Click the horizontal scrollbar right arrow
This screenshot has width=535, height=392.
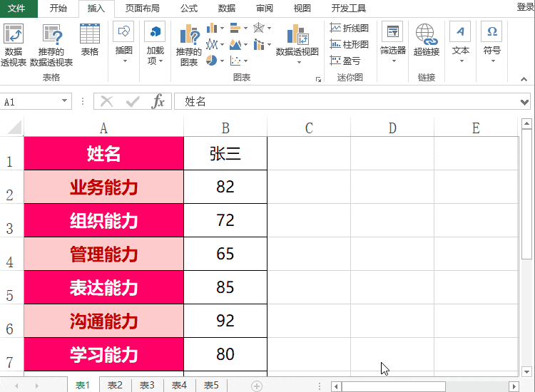514,386
